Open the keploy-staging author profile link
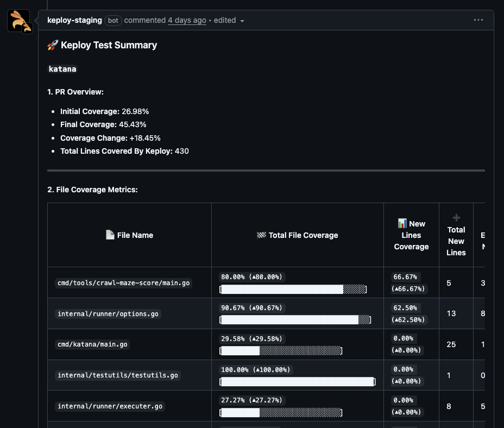 74,20
